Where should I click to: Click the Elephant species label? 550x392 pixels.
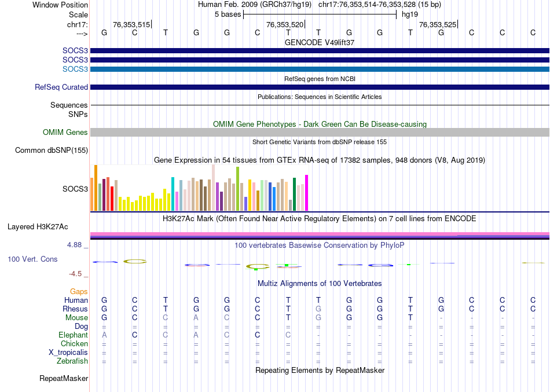(x=74, y=335)
